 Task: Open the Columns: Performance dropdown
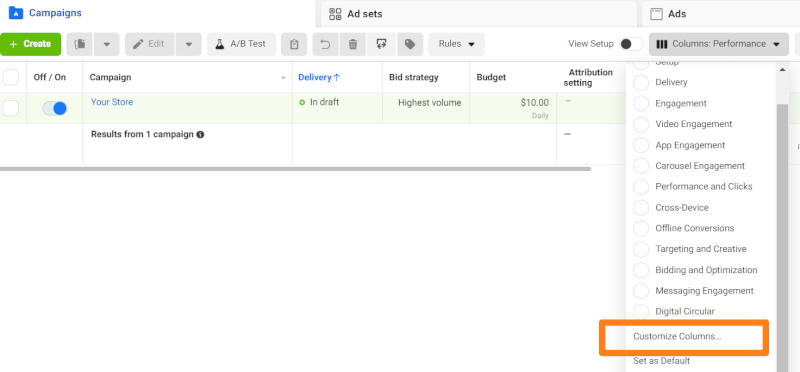719,44
